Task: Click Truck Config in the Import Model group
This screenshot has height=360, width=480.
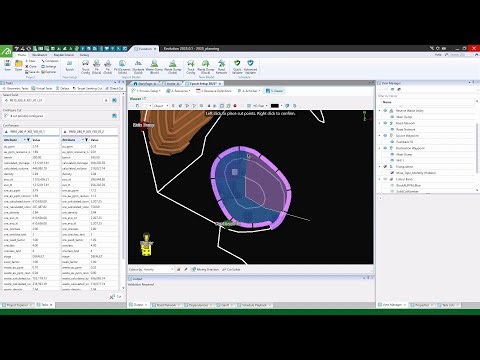Action: pos(85,66)
